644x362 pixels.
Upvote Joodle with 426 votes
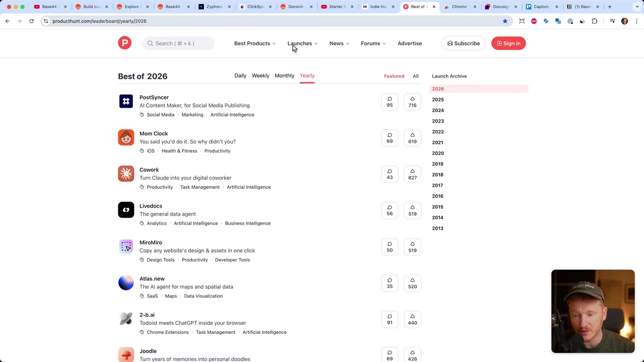[x=413, y=355]
